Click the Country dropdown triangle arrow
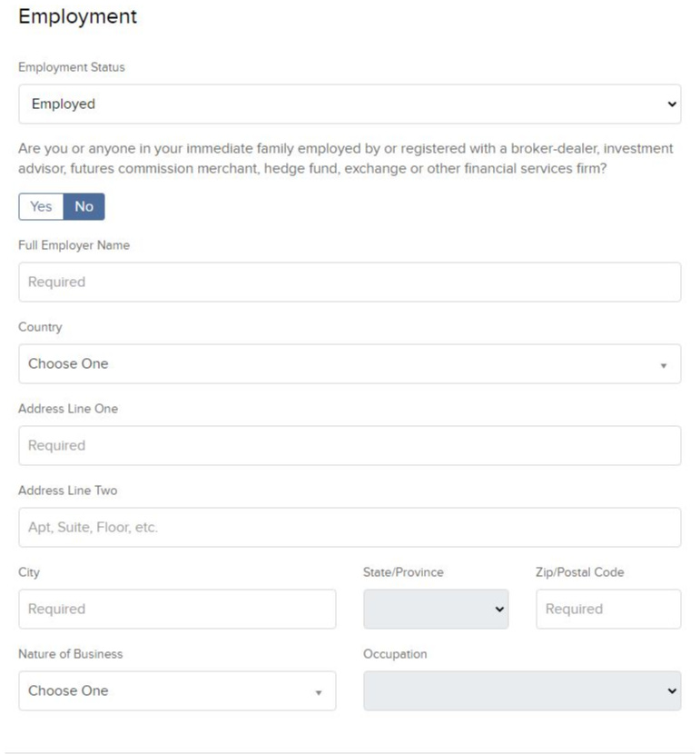This screenshot has width=700, height=754. (664, 366)
